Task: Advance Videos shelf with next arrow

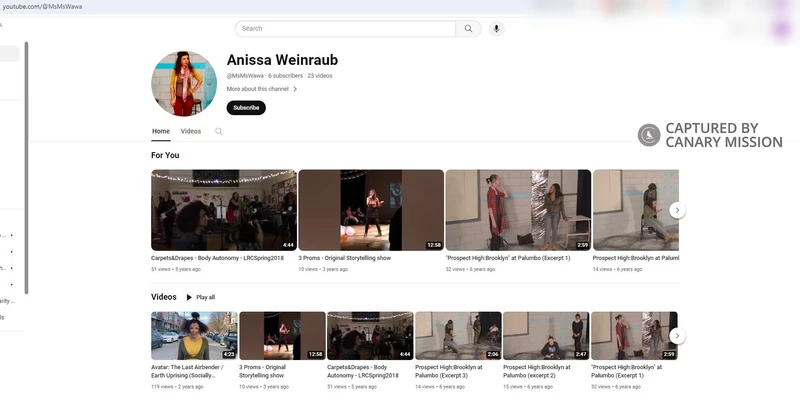Action: pos(677,336)
